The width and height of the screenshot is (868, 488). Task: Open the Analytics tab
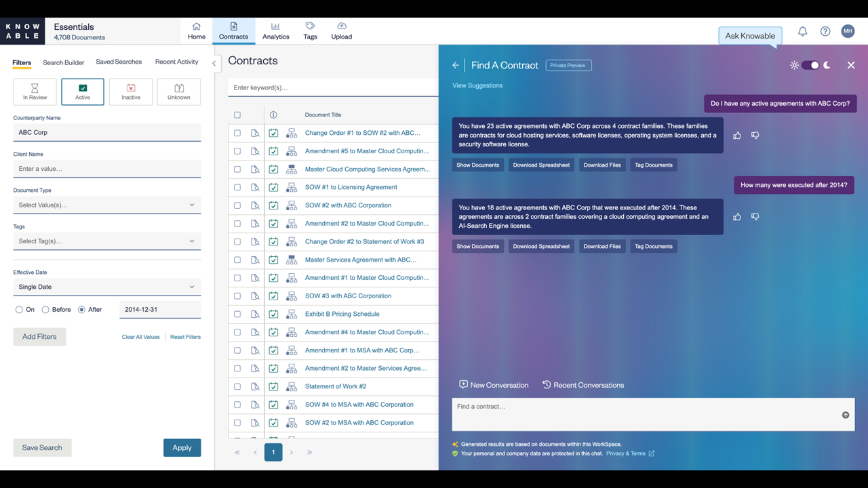pos(276,31)
